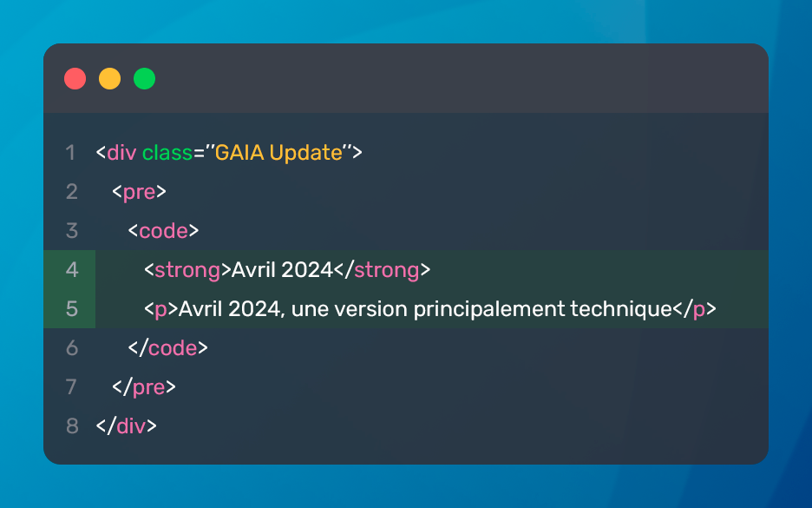Screen dimensions: 812x508
Task: Click the closing code tag
Action: click(167, 348)
